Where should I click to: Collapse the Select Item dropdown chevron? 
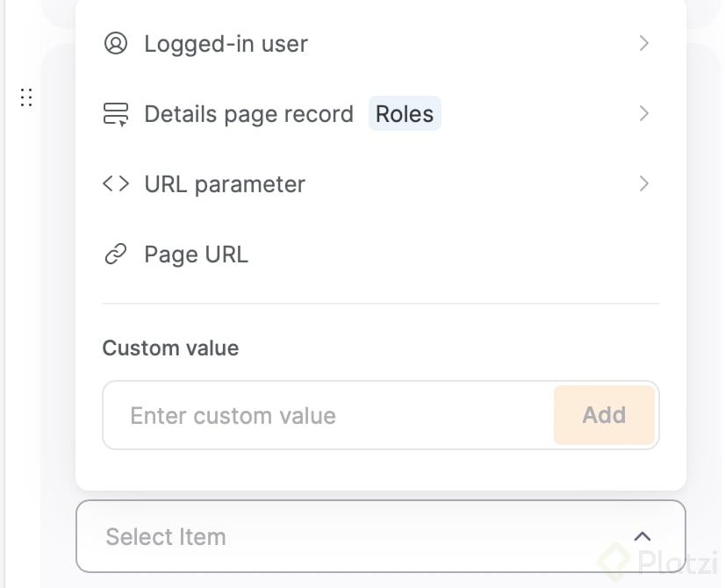click(x=642, y=536)
